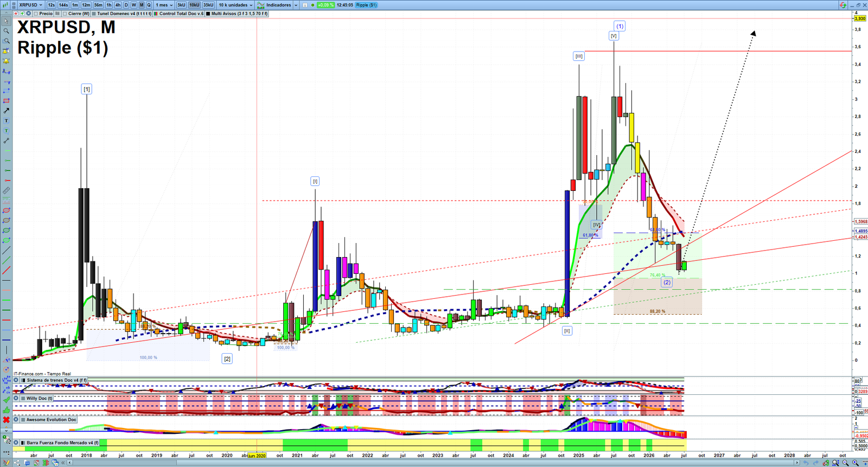The height and width of the screenshot is (467, 868).
Task: Open the '10 k unidades' dropdown
Action: click(x=235, y=5)
